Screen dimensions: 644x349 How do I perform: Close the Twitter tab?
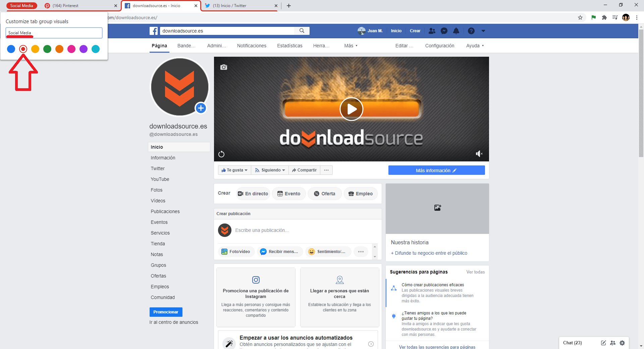click(x=276, y=6)
